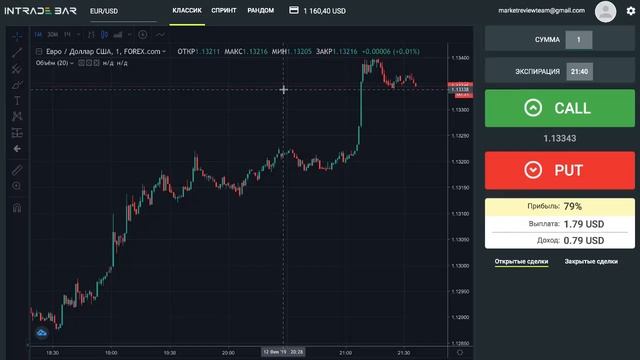This screenshot has width=640, height=360.
Task: Click the chart settings icon at bottom-right
Action: tap(460, 353)
